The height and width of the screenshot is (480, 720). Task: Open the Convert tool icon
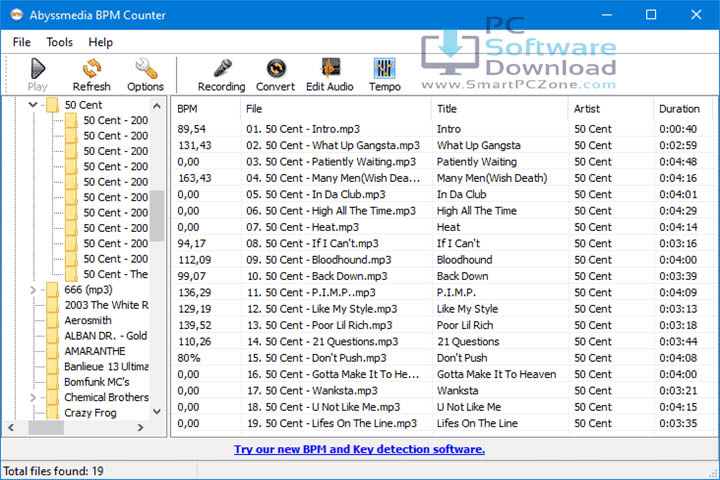click(x=276, y=68)
